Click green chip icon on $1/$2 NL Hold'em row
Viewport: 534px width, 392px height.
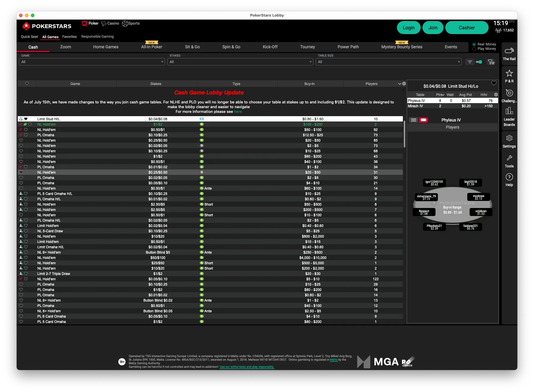pos(25,124)
